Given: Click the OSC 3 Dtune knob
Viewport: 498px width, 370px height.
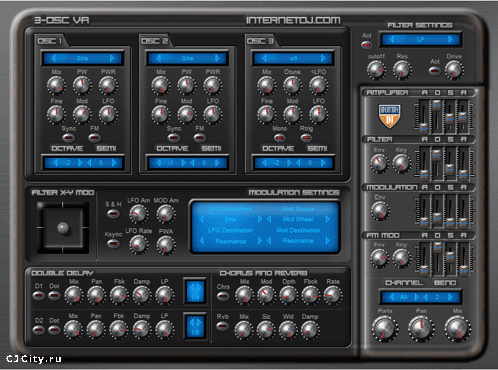Looking at the screenshot, I should (292, 85).
